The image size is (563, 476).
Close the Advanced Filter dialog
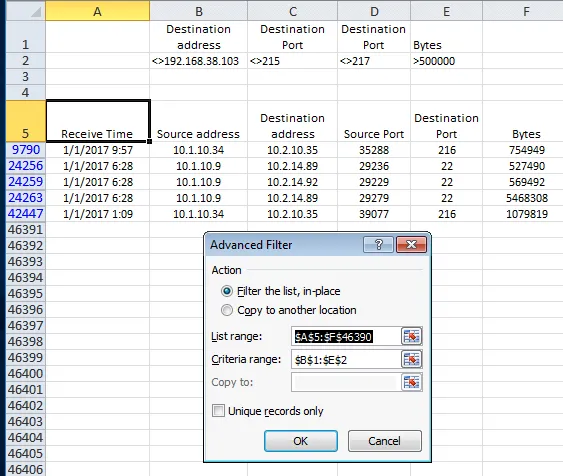click(x=411, y=244)
